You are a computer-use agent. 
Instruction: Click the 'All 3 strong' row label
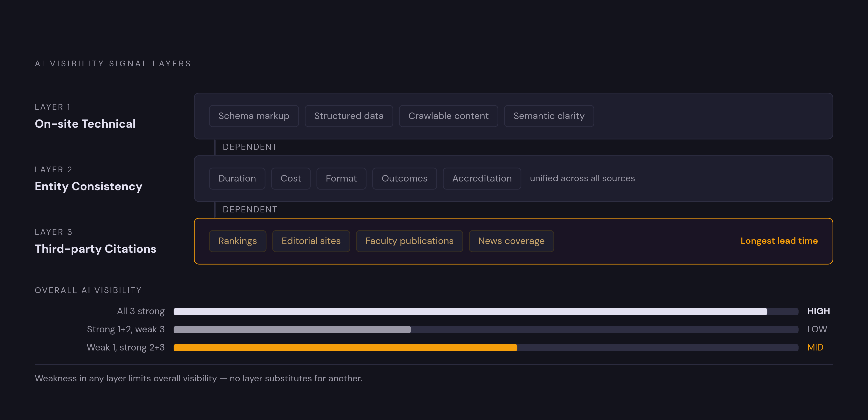(x=141, y=311)
